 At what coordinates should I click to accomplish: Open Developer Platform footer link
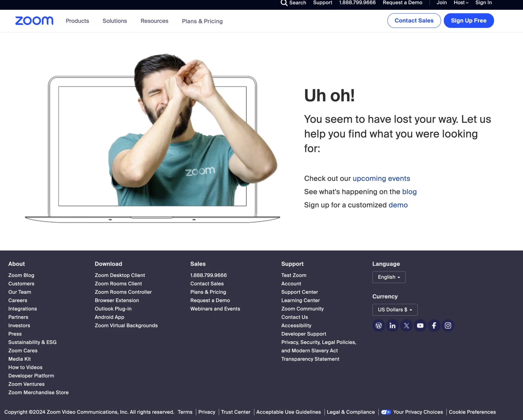[31, 376]
